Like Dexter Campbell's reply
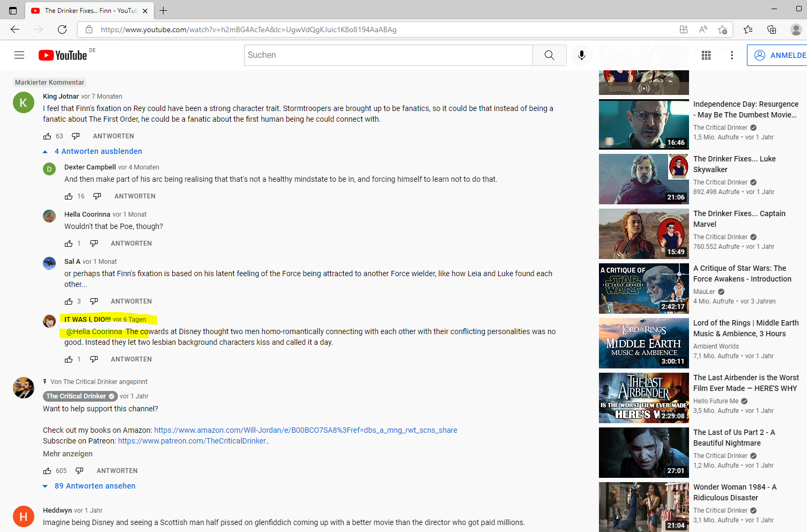This screenshot has height=532, width=807. pyautogui.click(x=69, y=196)
